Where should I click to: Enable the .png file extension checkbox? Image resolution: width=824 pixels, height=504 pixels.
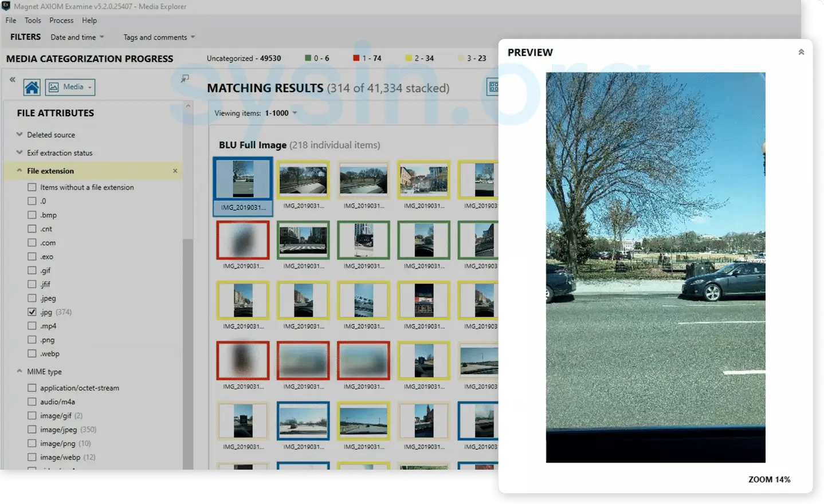point(32,340)
